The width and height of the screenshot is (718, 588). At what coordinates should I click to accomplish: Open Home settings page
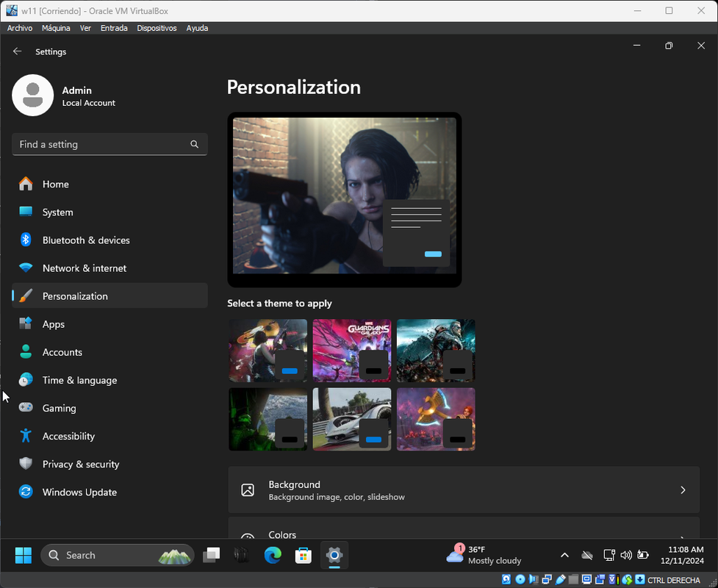[x=110, y=184]
